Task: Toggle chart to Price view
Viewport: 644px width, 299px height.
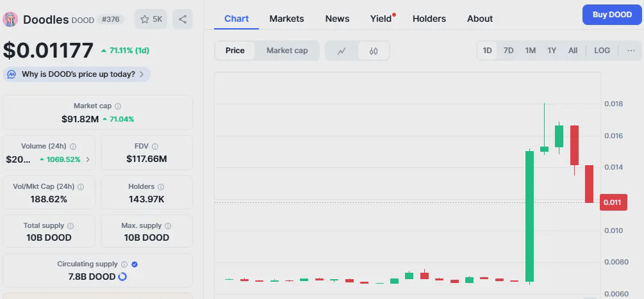Action: pyautogui.click(x=235, y=51)
